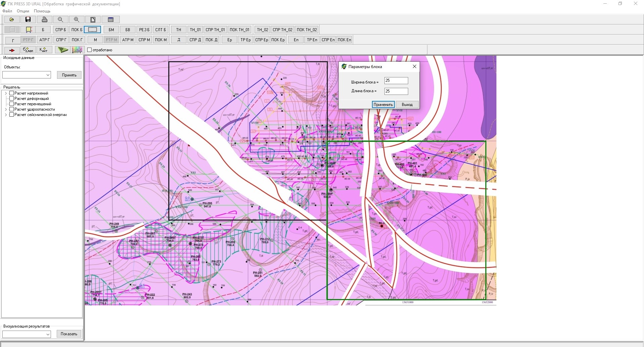This screenshot has height=347, width=644.
Task: Expand the Расчет сейсмической энергии node
Action: click(6, 115)
